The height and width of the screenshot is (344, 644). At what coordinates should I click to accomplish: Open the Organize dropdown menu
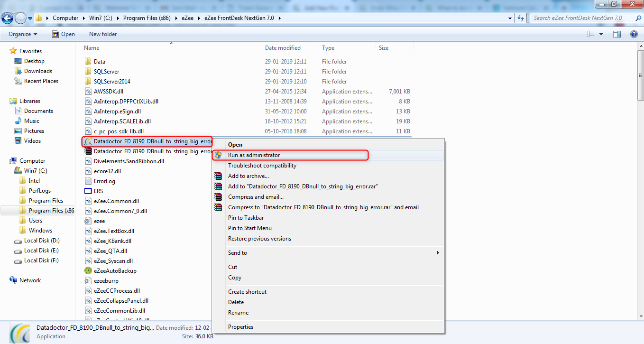pos(23,34)
